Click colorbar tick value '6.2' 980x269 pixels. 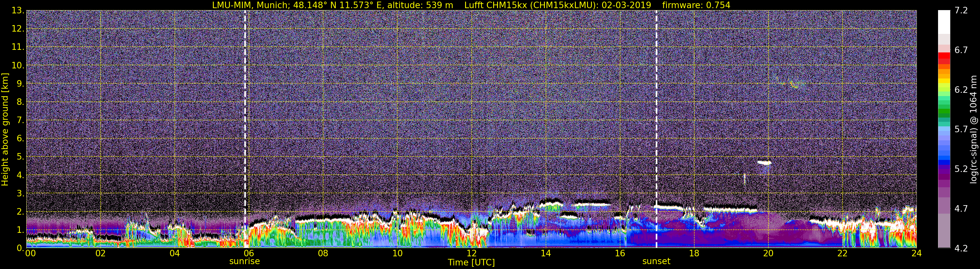pyautogui.click(x=961, y=90)
